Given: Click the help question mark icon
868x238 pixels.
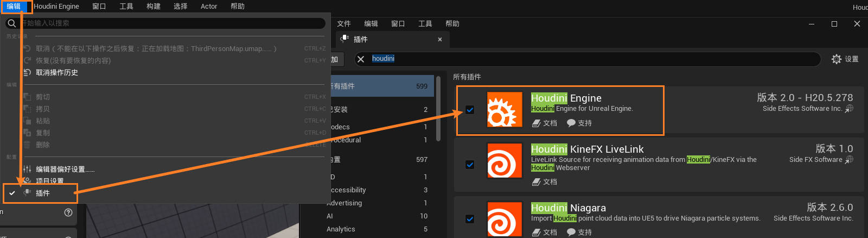Looking at the screenshot, I should [68, 212].
